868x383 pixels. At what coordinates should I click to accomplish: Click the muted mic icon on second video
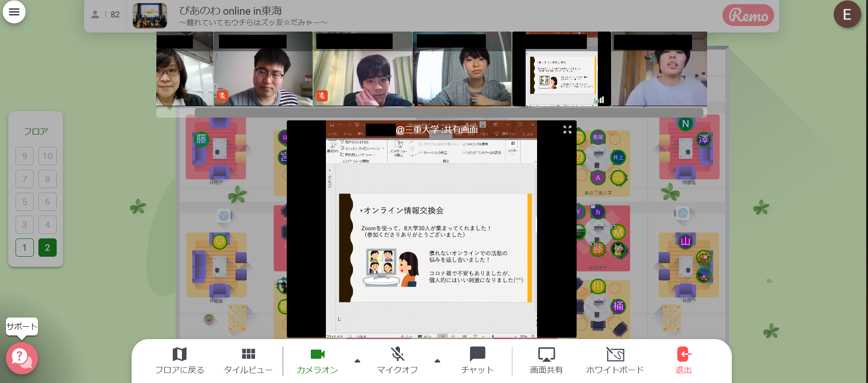(x=222, y=96)
